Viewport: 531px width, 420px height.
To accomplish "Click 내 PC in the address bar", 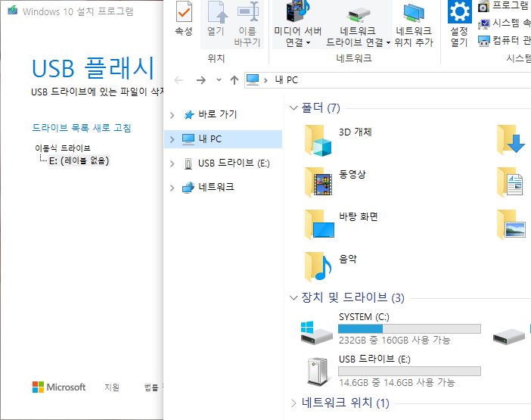I will tap(286, 80).
